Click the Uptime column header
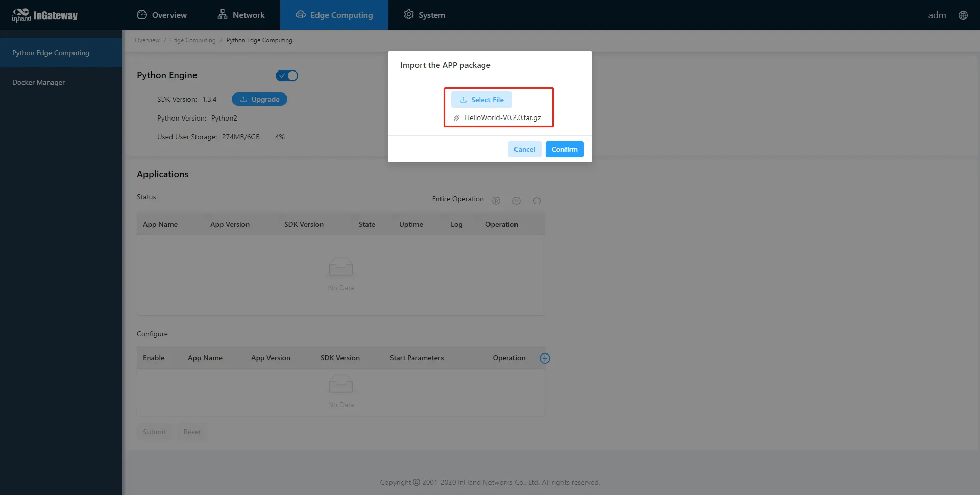The height and width of the screenshot is (495, 980). tap(411, 224)
